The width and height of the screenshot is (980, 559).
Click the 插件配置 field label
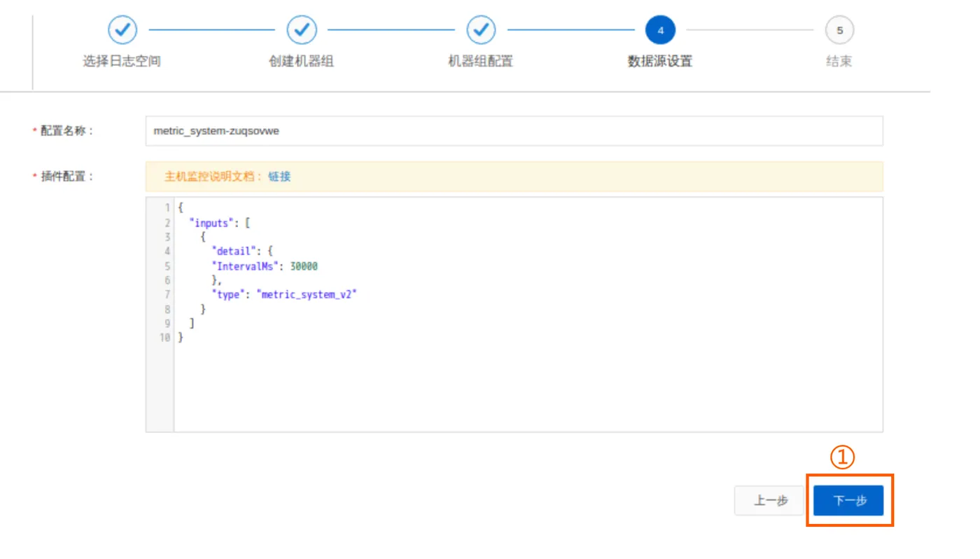point(66,177)
